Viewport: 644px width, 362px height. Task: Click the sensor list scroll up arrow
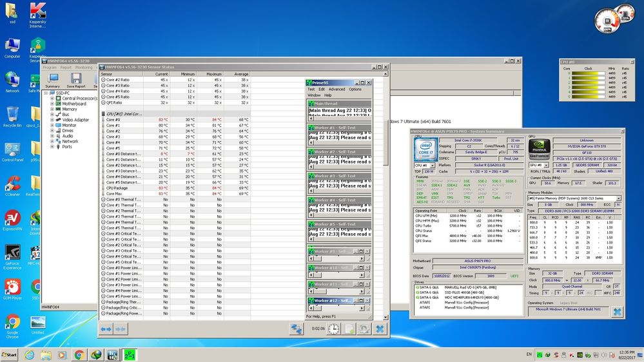pos(385,74)
